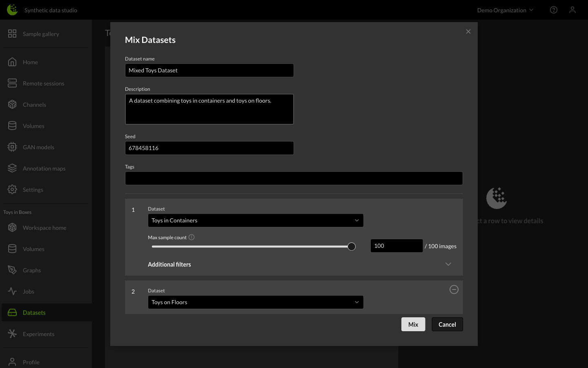The image size is (588, 368).
Task: Open the Toys on Floors dataset dropdown
Action: pos(255,302)
